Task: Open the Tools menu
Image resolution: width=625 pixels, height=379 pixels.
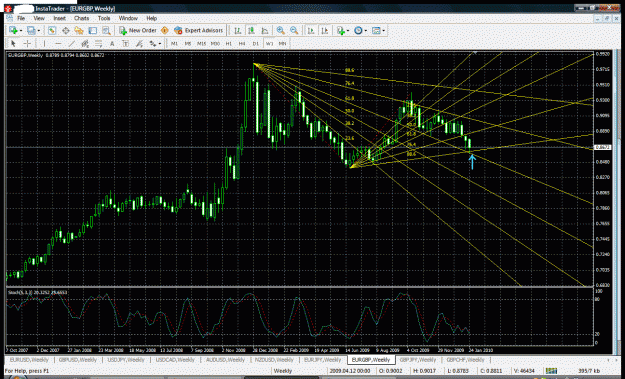Action: click(104, 18)
